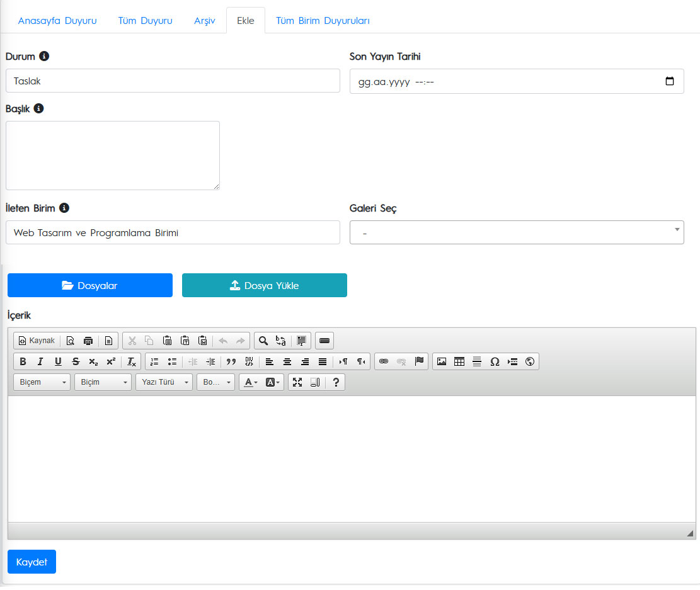Open the text color picker
This screenshot has height=590, width=700.
[250, 382]
